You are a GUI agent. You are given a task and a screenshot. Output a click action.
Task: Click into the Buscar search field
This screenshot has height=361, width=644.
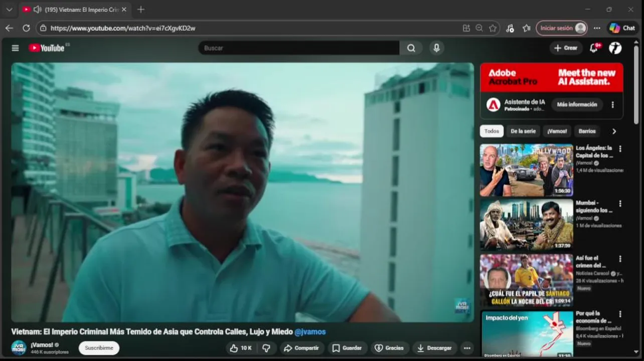[299, 48]
